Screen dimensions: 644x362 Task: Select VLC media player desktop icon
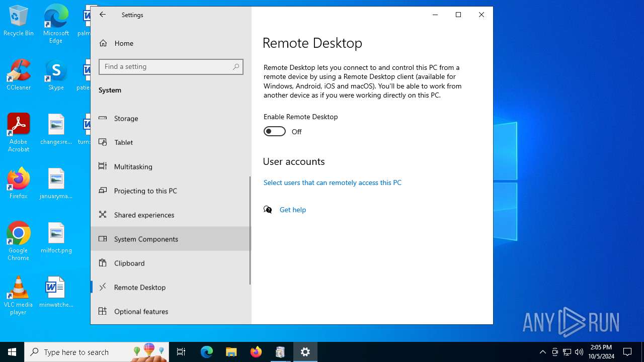click(x=19, y=296)
